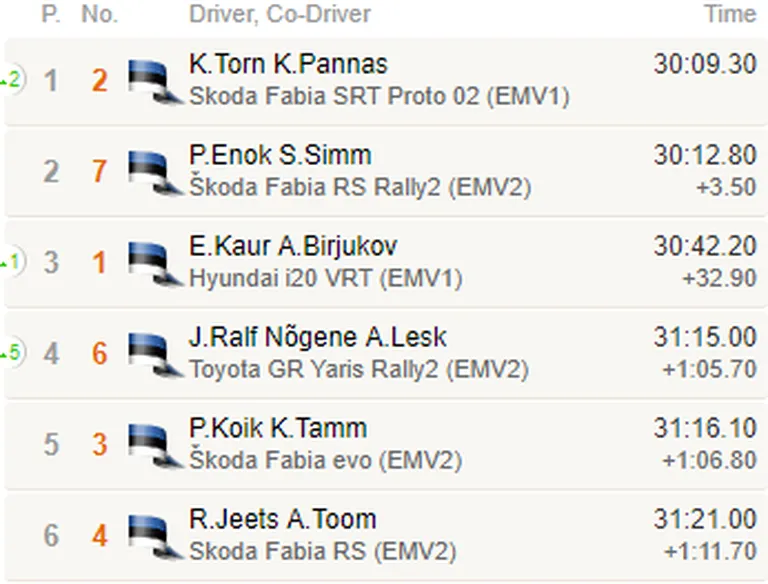
Task: Click Time column header
Action: coord(730,14)
